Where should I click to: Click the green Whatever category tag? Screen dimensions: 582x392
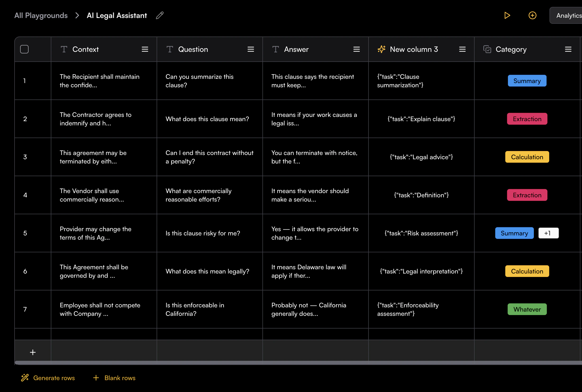point(527,309)
